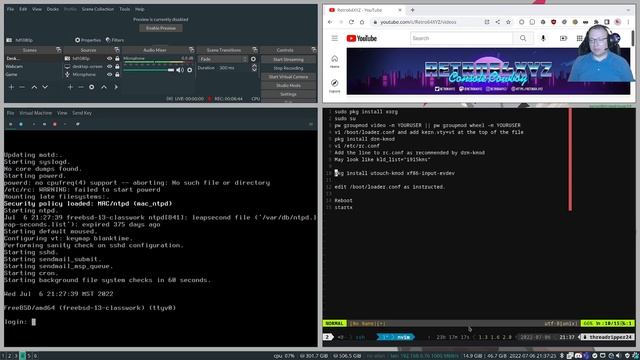Screen dimensions: 640x360
Task: Open OBS Tools menu
Action: [124, 9]
